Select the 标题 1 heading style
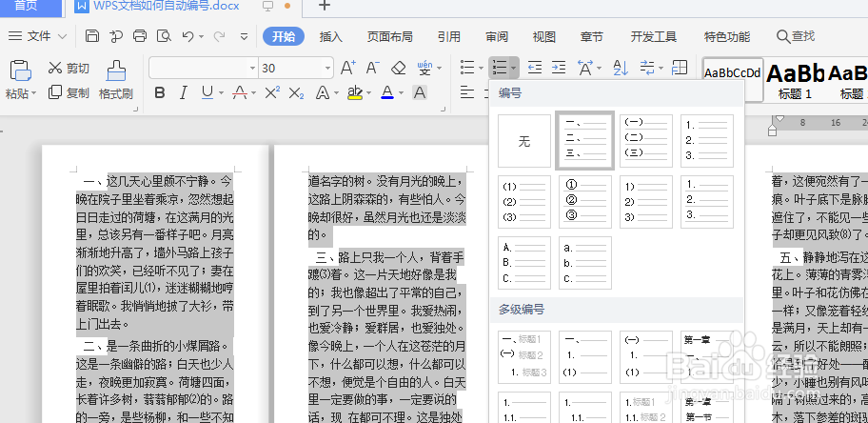Viewport: 868px width, 423px height. point(795,80)
